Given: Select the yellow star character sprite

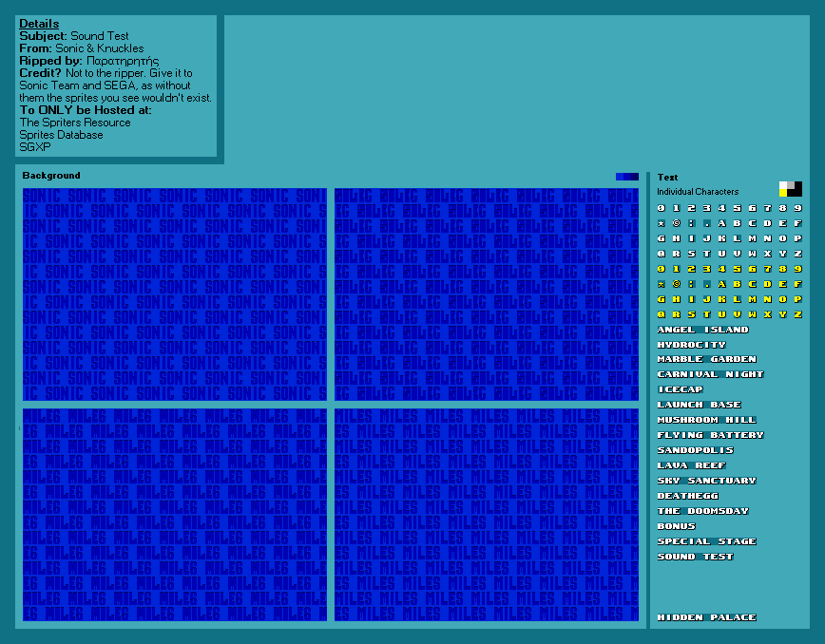Looking at the screenshot, I should coord(662,284).
